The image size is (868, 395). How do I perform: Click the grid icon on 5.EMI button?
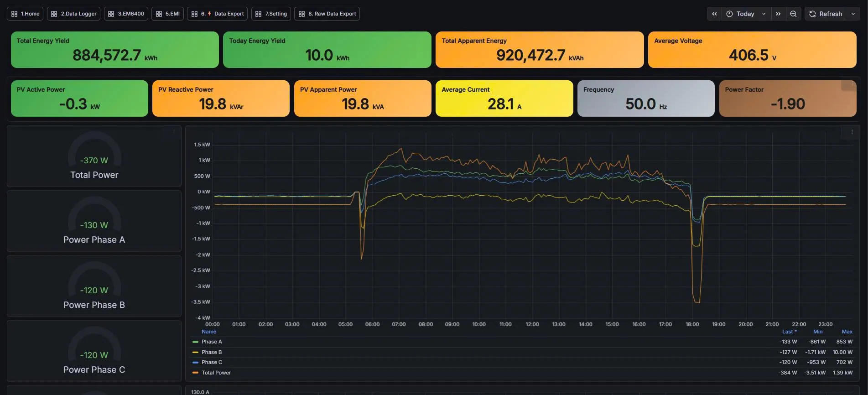[159, 14]
